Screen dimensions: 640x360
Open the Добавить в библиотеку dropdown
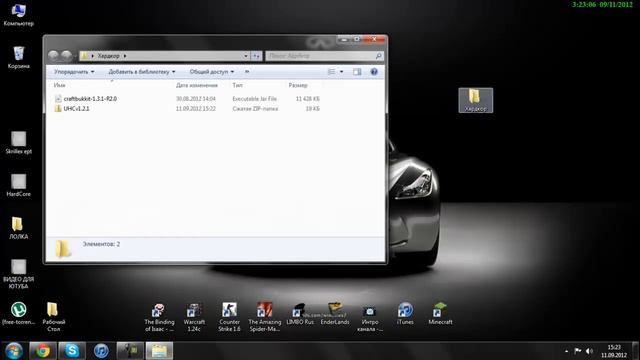142,72
